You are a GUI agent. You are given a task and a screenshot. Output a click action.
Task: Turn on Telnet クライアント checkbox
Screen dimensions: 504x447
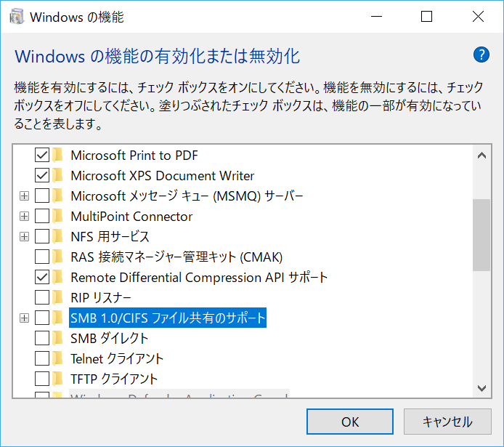coord(42,358)
